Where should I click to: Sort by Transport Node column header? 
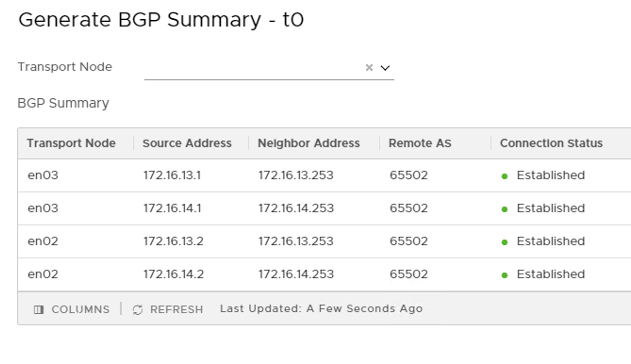[x=71, y=143]
